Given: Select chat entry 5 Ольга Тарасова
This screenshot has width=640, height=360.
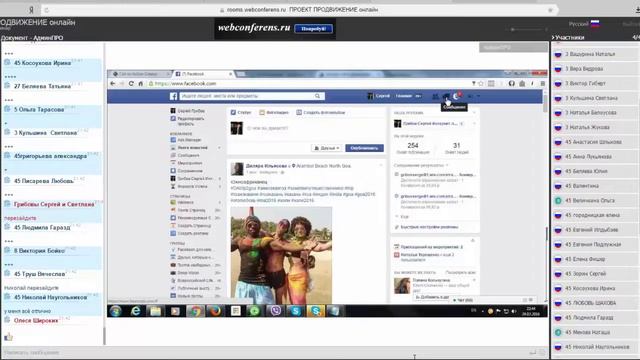Looking at the screenshot, I should (39, 109).
